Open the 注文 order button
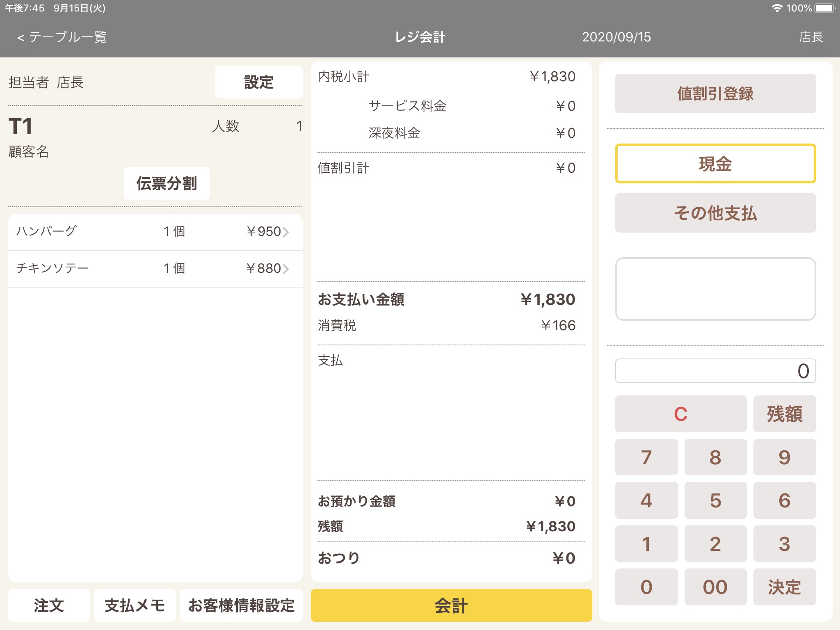 point(49,605)
